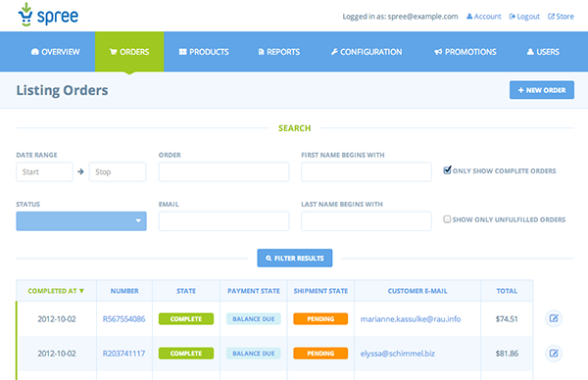Screen dimensions: 588x380
Task: Click the New Order button
Action: click(542, 90)
